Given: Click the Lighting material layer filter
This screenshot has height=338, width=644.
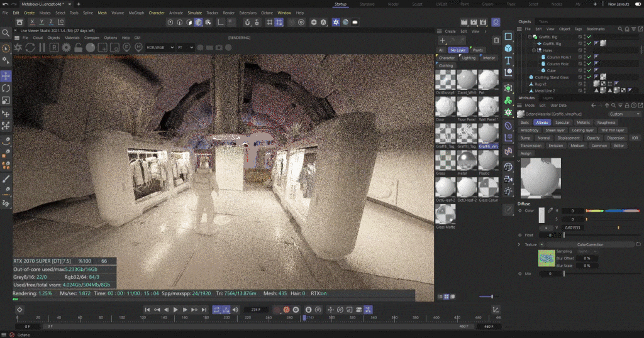Looking at the screenshot, I should point(469,58).
